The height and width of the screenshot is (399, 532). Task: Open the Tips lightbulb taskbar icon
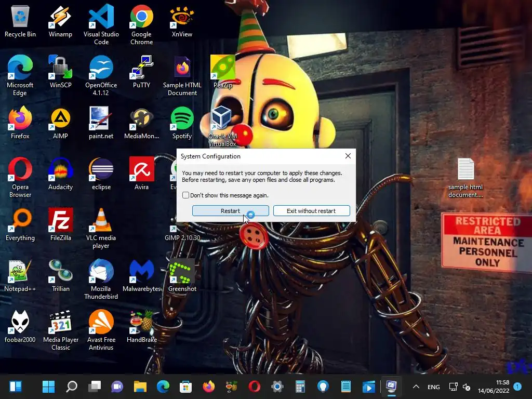click(323, 387)
